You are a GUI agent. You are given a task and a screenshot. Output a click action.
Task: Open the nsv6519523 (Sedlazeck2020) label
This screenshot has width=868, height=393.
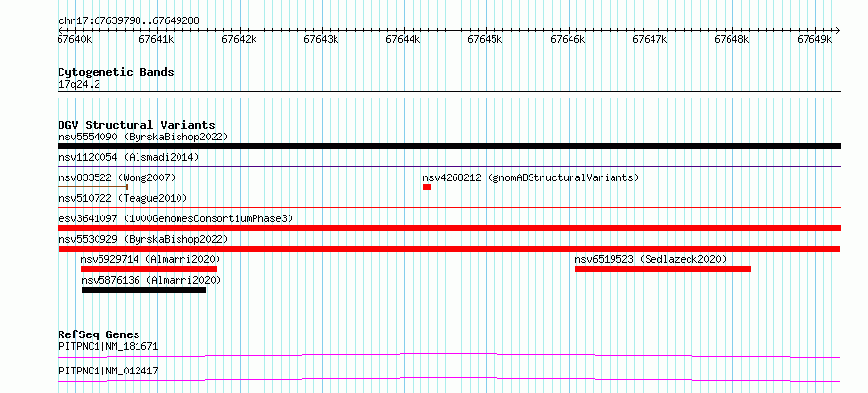[x=651, y=259]
